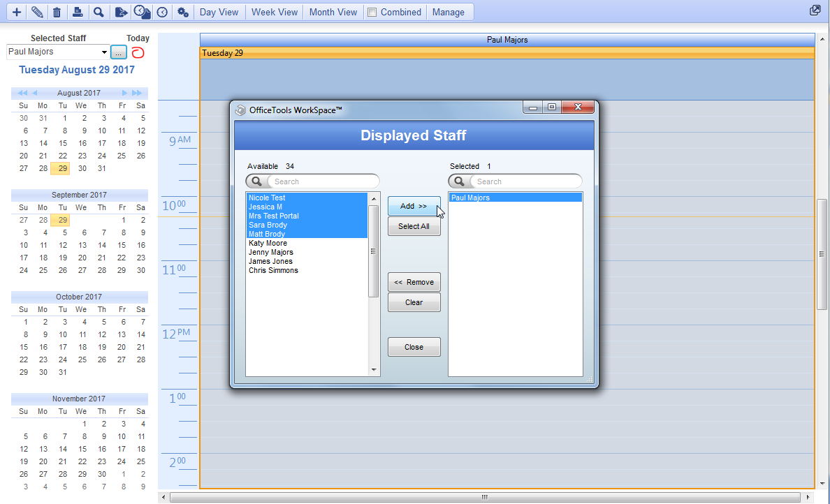Click the Close button in dialog
This screenshot has width=830, height=504.
click(414, 347)
